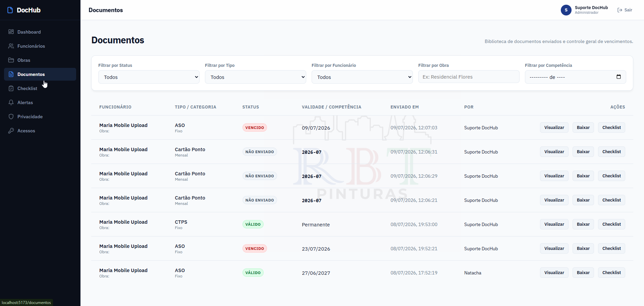
Task: Click the TIPO / CATEGORIA column header
Action: point(196,107)
